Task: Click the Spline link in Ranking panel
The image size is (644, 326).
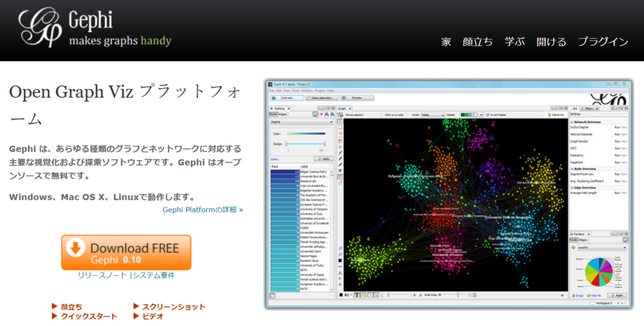Action: [x=275, y=159]
